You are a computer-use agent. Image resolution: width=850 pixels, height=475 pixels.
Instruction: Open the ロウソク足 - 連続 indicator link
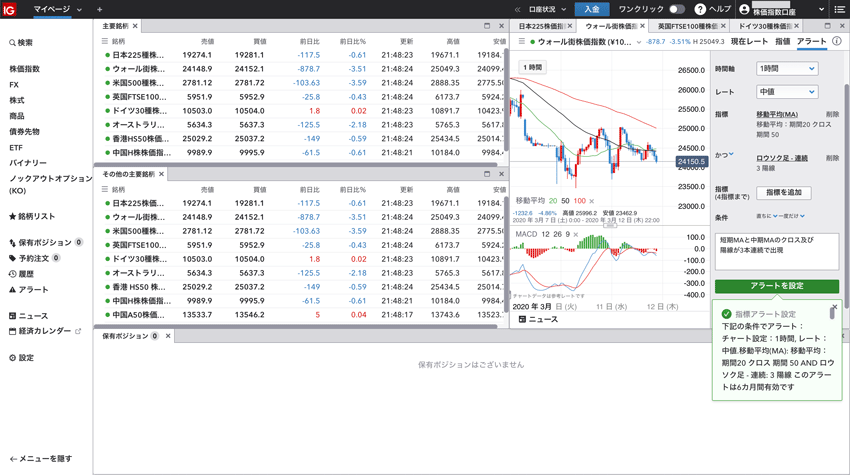pos(782,158)
